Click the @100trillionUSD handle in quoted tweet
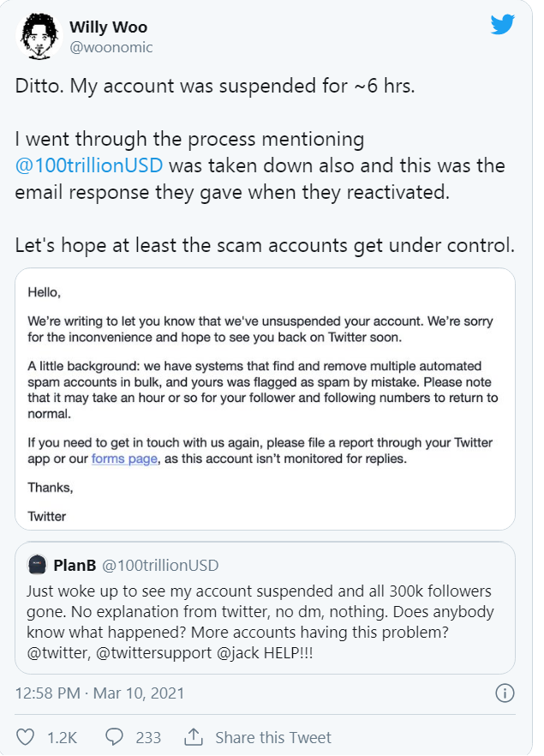The image size is (544, 756). (x=160, y=565)
